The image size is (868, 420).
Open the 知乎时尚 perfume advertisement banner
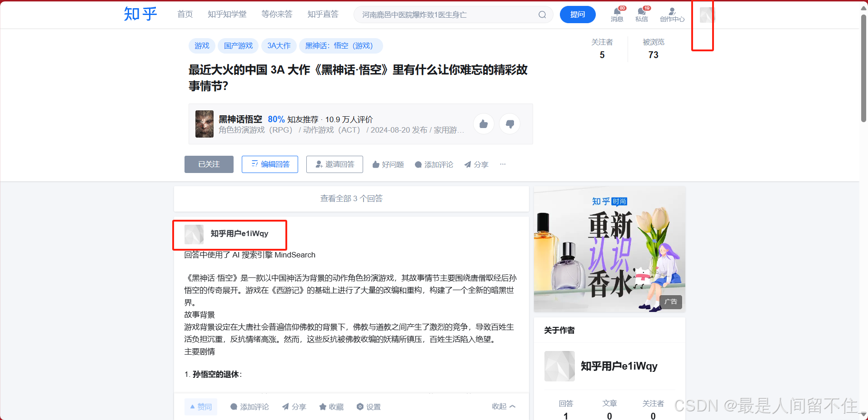click(609, 249)
